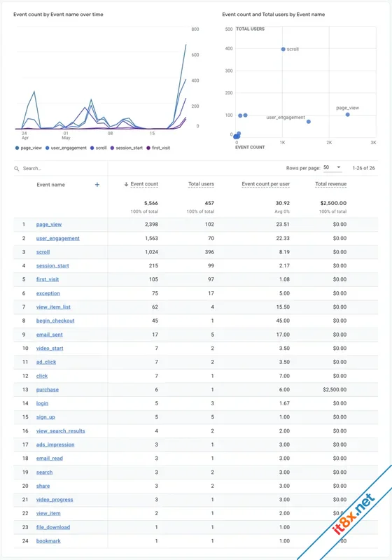Select the scroll legend dot

click(92, 148)
